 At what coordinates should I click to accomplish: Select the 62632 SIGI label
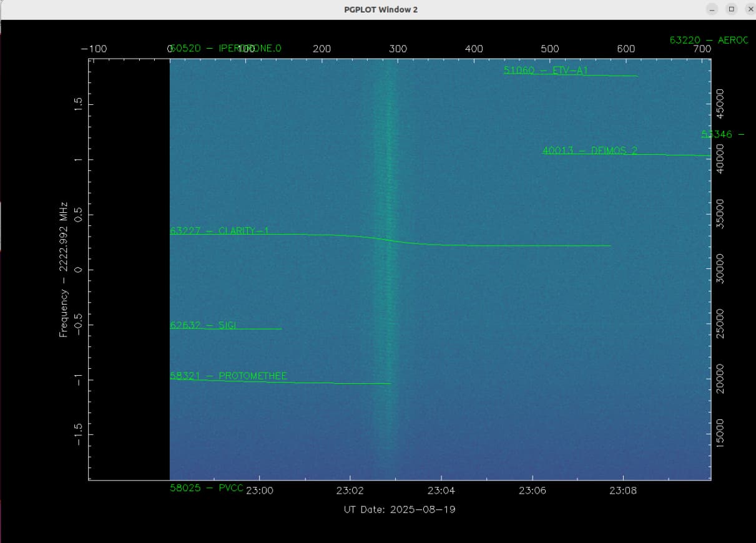point(203,325)
